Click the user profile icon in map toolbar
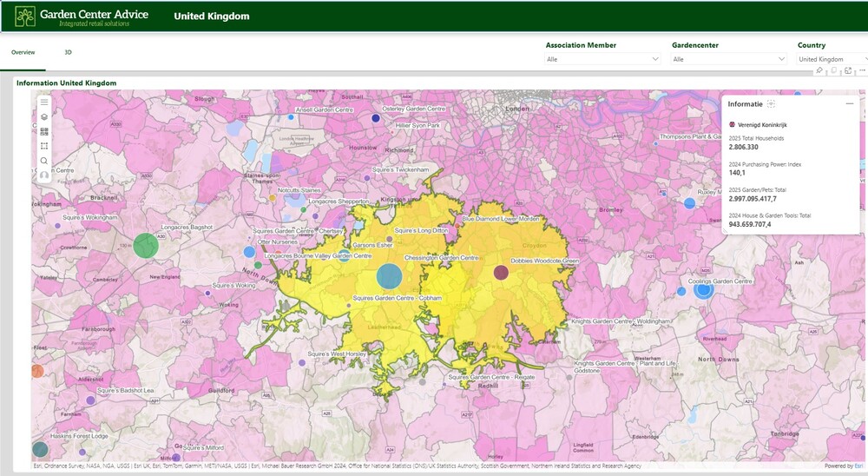868x476 pixels. [44, 175]
